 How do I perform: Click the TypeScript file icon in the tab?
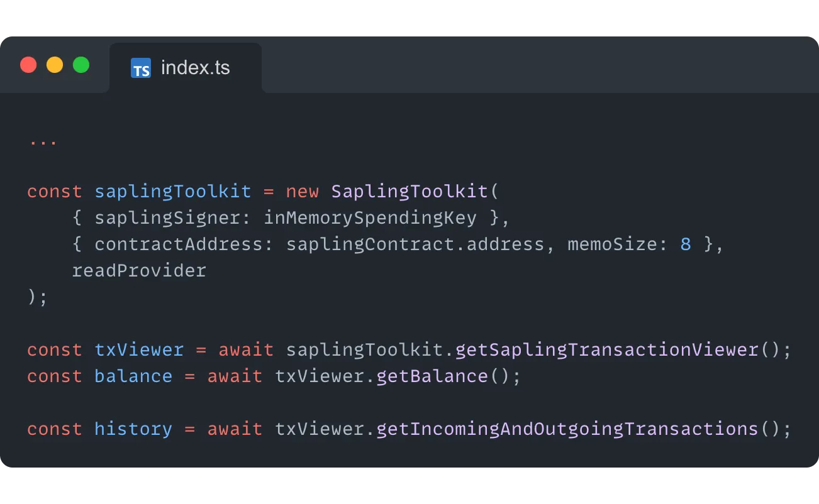coord(141,68)
